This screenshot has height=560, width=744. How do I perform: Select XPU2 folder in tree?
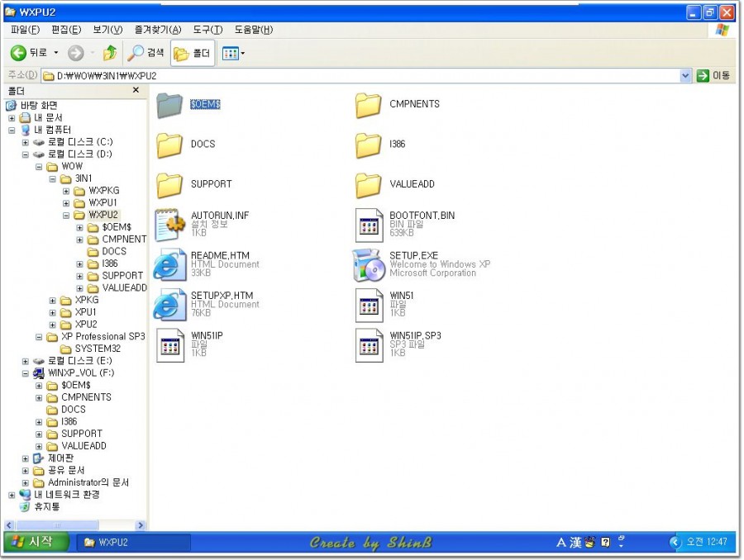point(86,325)
